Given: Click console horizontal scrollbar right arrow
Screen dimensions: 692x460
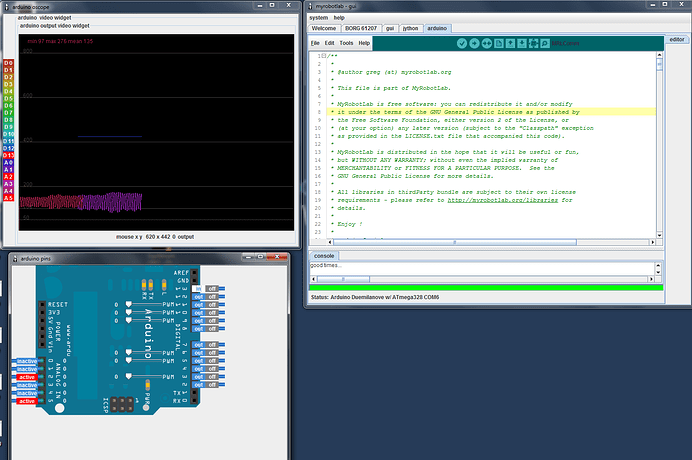Looking at the screenshot, I should pyautogui.click(x=651, y=279).
